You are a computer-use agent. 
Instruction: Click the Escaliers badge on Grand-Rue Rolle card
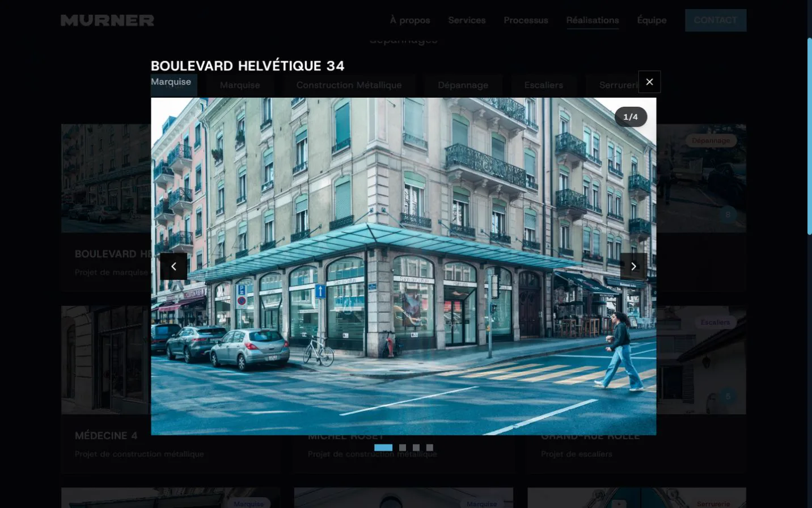(x=715, y=322)
